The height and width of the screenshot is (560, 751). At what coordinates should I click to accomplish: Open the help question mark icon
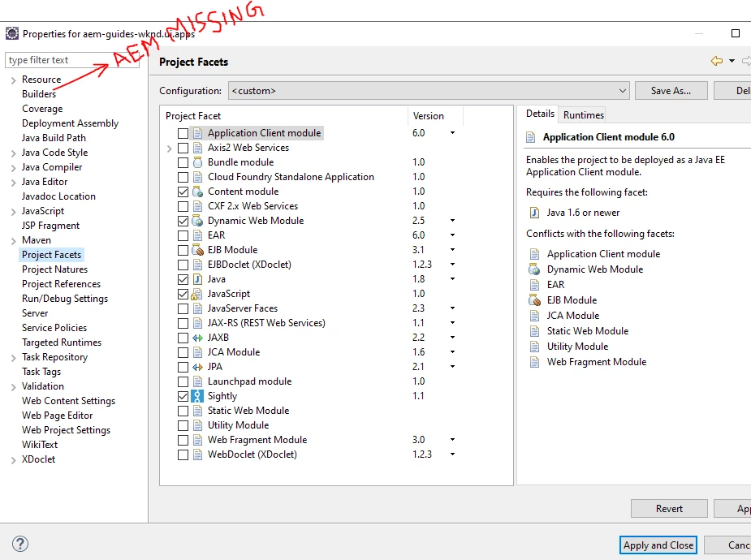[x=20, y=545]
